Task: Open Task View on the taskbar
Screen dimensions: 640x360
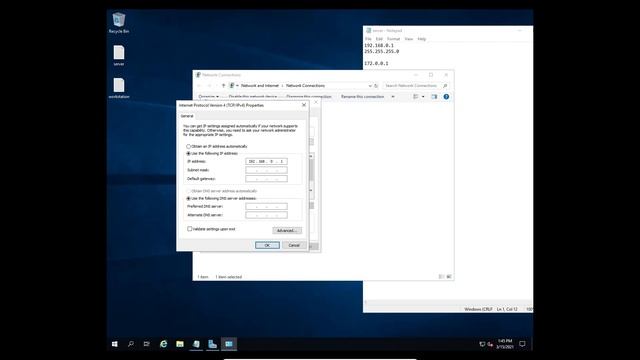Action: [147, 344]
